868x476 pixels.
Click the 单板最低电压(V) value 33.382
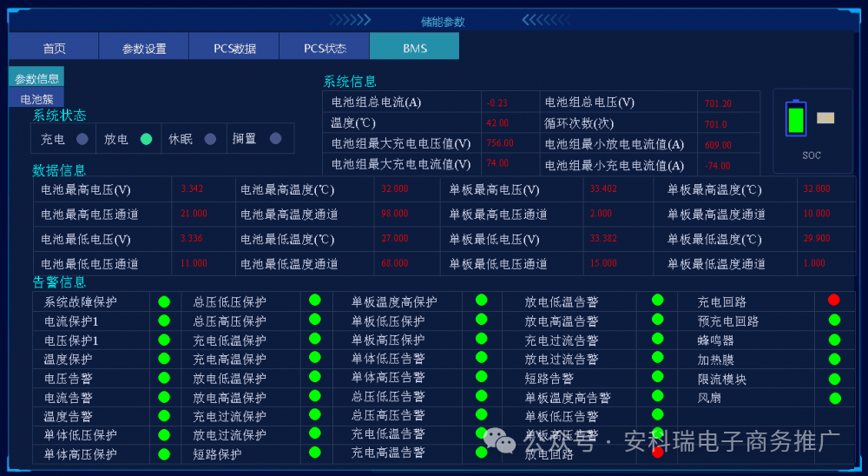click(x=603, y=238)
